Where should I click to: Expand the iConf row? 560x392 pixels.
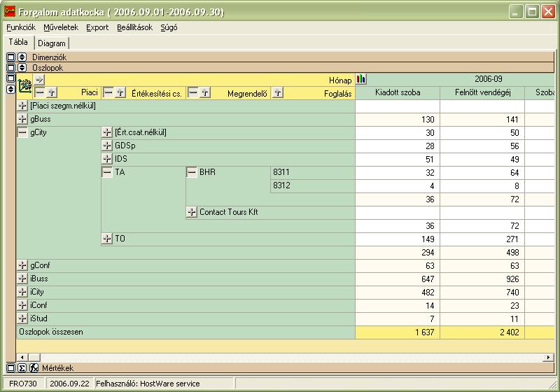[22, 305]
